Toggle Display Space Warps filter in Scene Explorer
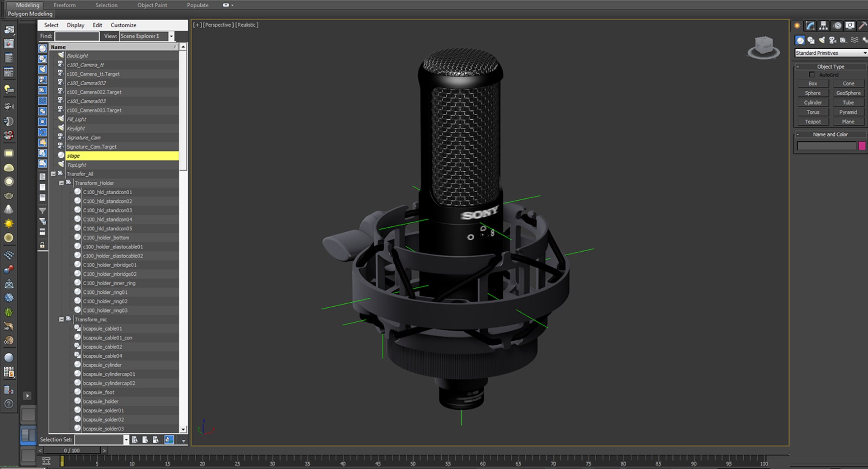The image size is (868, 469). point(42,100)
